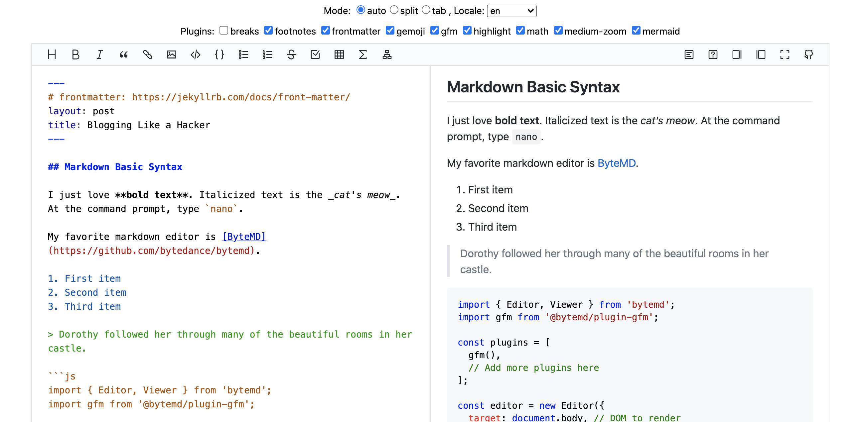This screenshot has height=422, width=868.
Task: Disable the gemoji plugin checkbox
Action: [x=390, y=30]
